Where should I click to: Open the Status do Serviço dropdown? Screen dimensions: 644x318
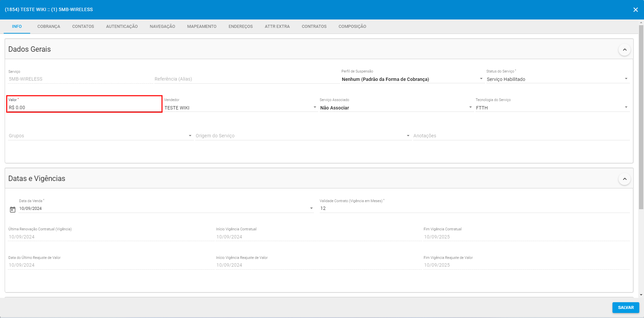click(x=557, y=79)
